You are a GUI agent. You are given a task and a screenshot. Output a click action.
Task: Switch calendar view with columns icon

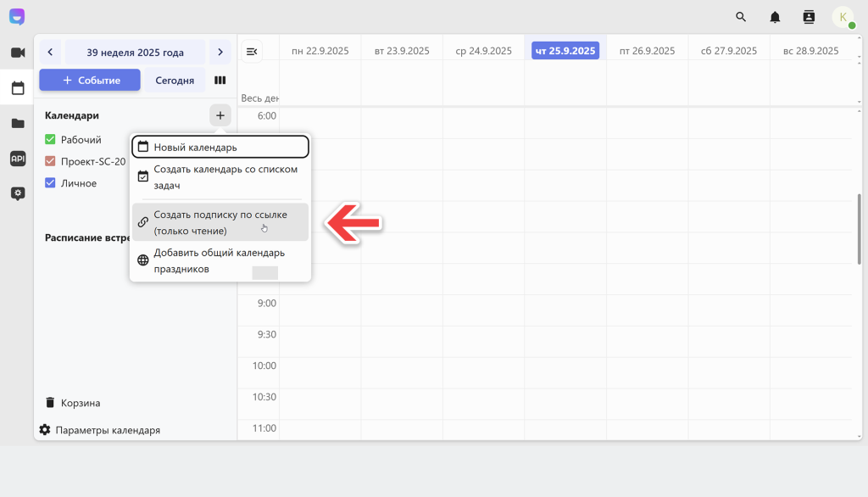220,81
